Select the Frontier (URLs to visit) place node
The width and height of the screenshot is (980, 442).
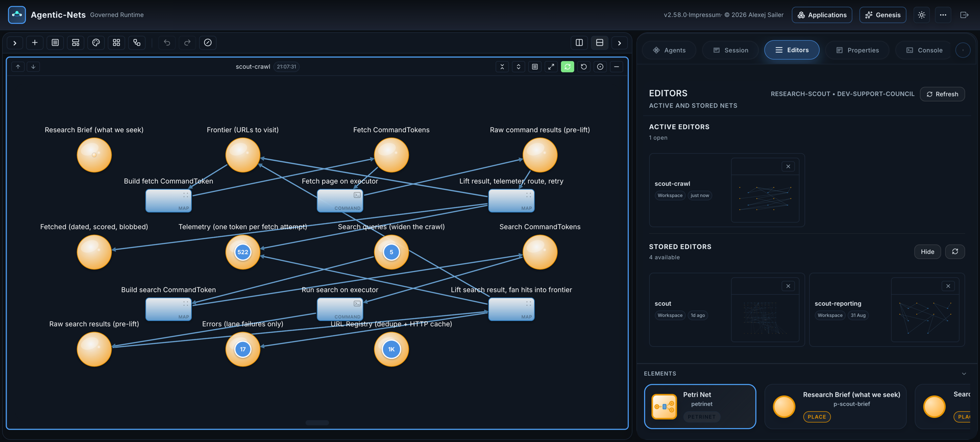243,155
